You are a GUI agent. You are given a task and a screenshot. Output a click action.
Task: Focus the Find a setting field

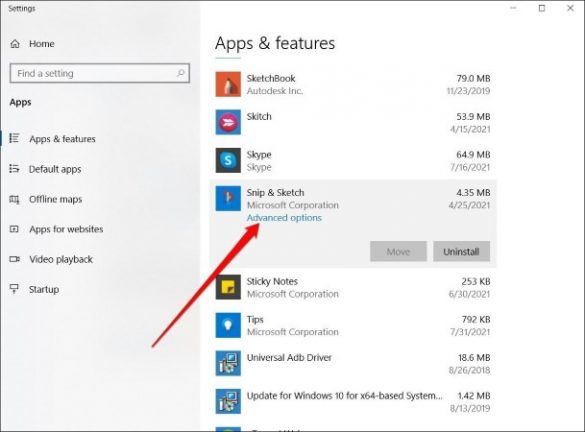100,73
